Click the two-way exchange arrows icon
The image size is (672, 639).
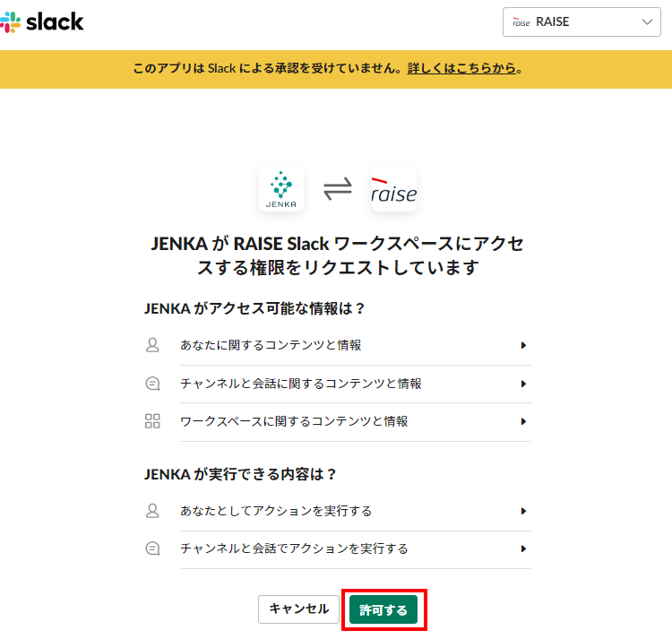click(x=338, y=189)
